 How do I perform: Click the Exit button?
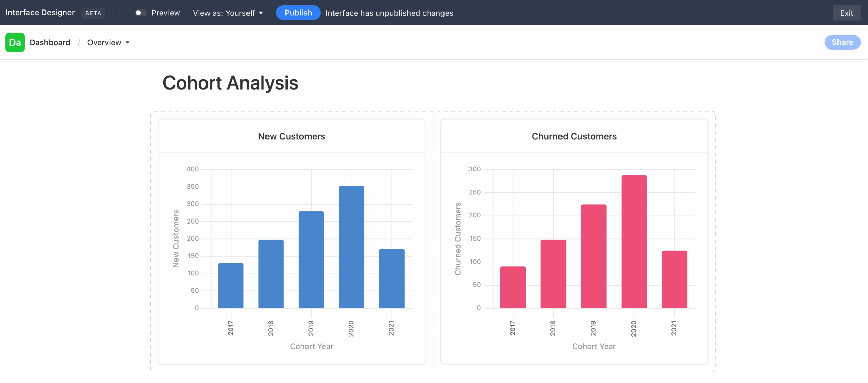tap(846, 13)
